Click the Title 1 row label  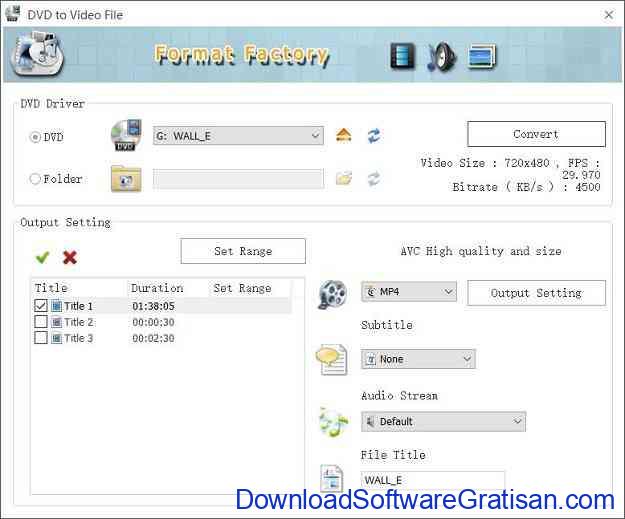tap(78, 306)
